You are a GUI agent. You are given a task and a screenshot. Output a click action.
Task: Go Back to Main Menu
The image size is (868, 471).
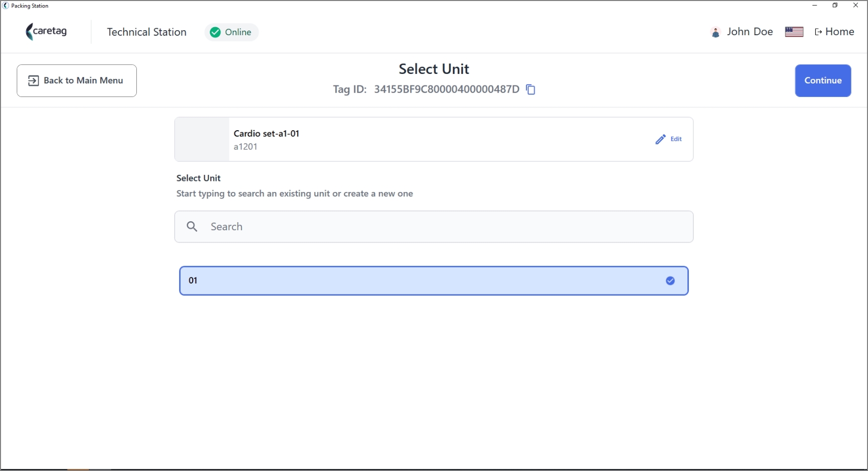(76, 80)
